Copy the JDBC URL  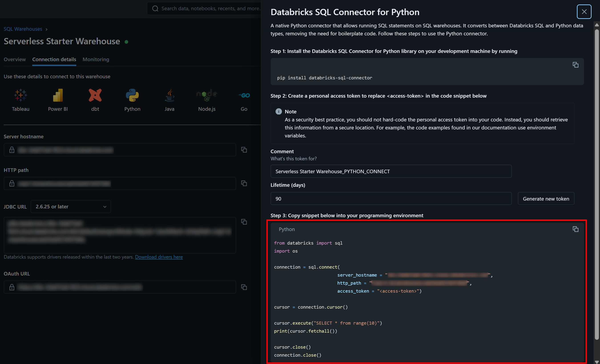244,222
